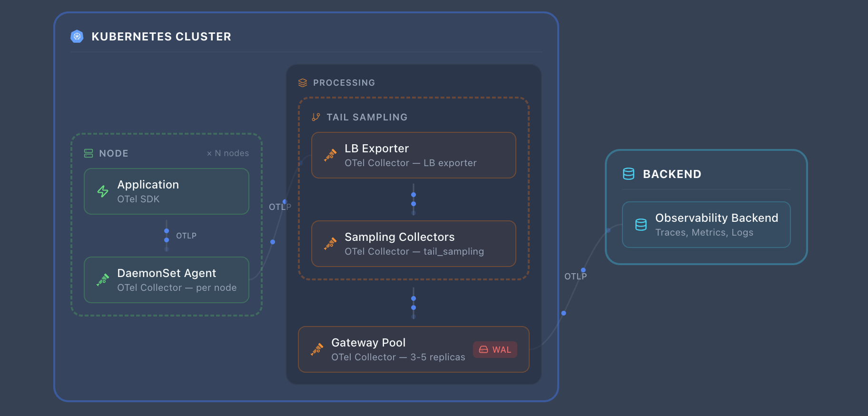Image resolution: width=868 pixels, height=416 pixels.
Task: Click the OTLP label between Application and DaemonSet
Action: click(x=186, y=236)
